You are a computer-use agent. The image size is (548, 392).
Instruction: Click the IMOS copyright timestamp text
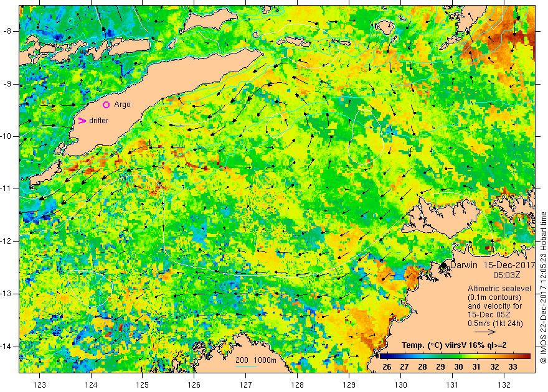click(543, 287)
